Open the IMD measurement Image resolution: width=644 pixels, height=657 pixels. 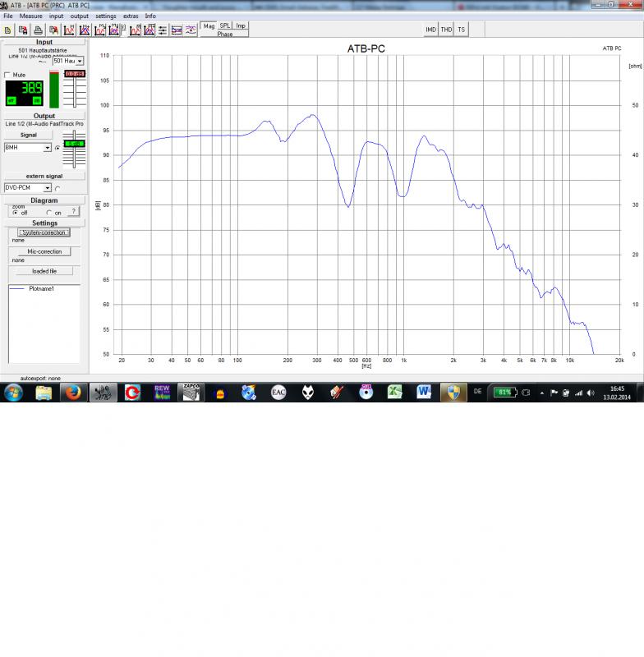(x=430, y=30)
